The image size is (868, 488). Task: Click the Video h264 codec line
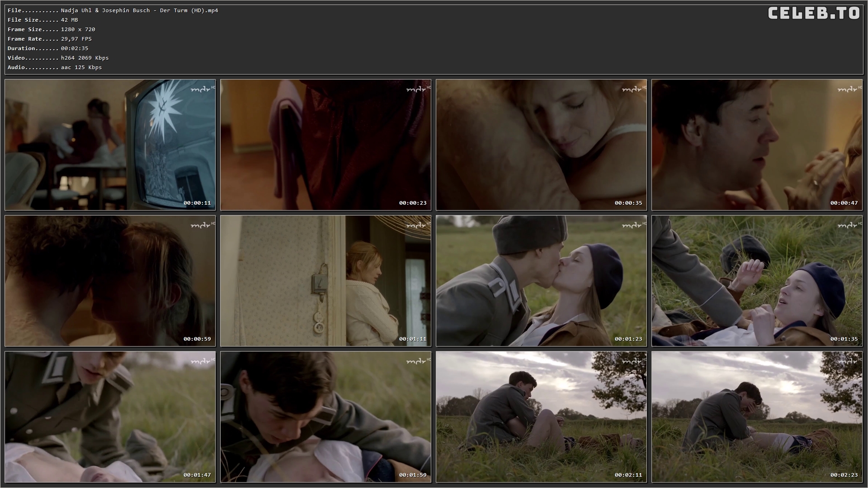pyautogui.click(x=58, y=58)
